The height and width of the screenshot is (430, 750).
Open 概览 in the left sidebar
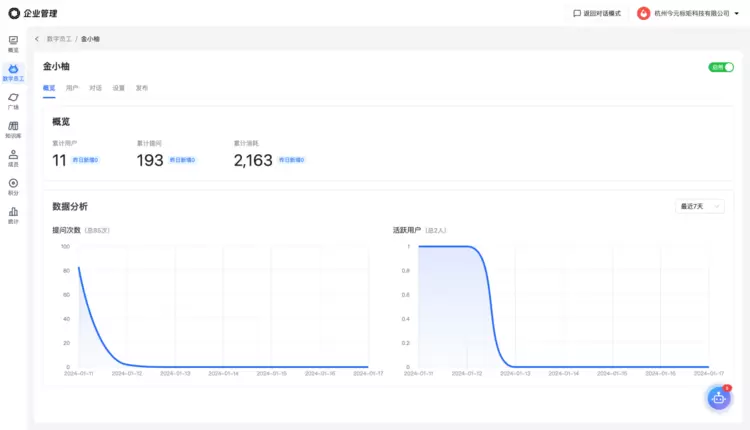click(13, 43)
